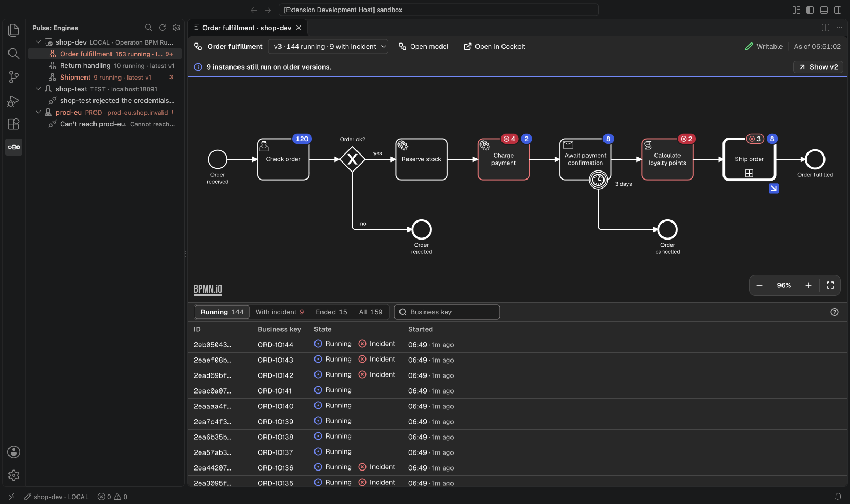Search engines using the magnifier icon
Screen dimensions: 850x504
pos(149,28)
